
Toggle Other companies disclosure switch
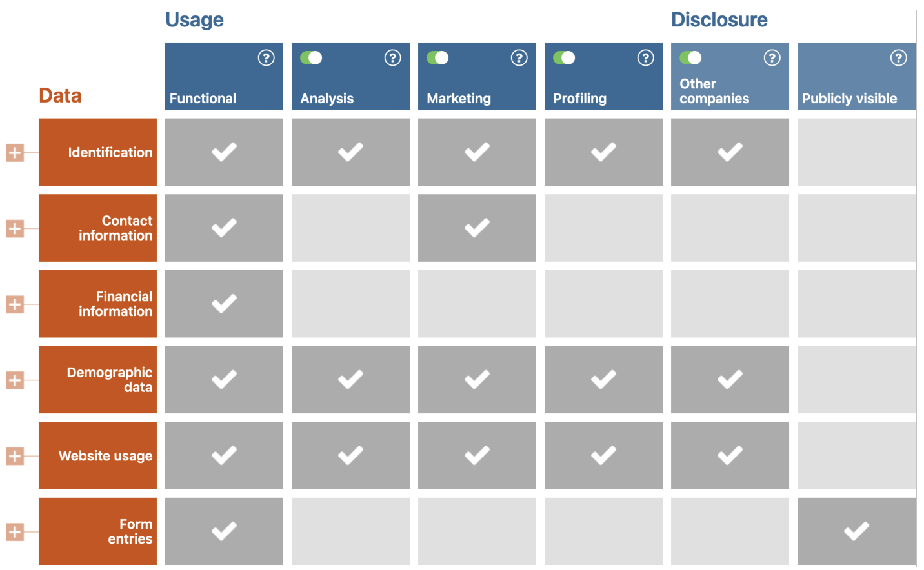pyautogui.click(x=690, y=58)
